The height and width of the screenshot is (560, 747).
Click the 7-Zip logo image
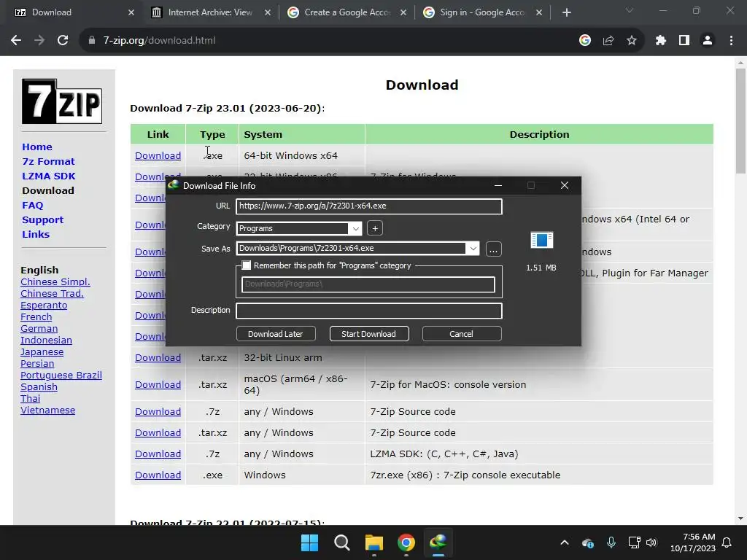coord(62,101)
